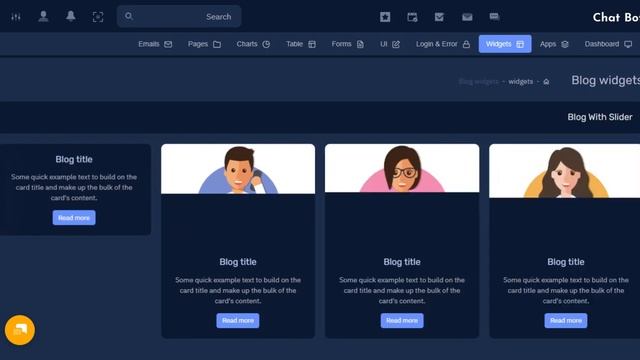Open the mail envelope shortcut icon
The image size is (640, 360).
467,17
